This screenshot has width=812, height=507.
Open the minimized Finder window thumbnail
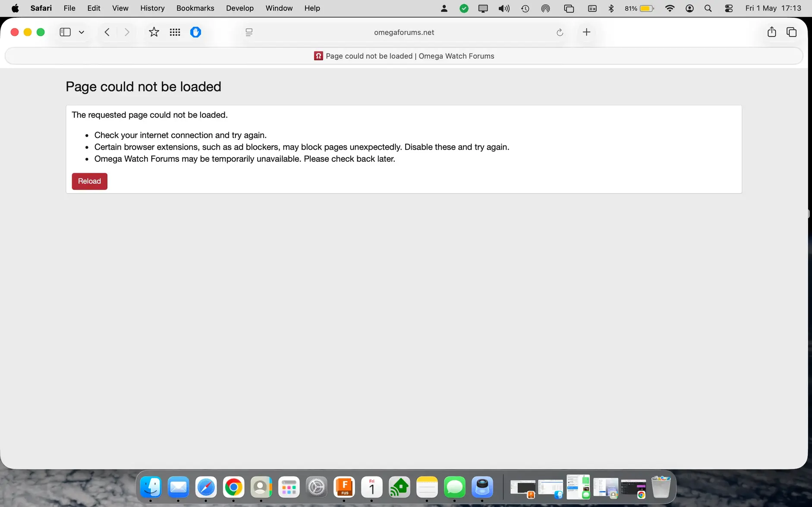551,488
